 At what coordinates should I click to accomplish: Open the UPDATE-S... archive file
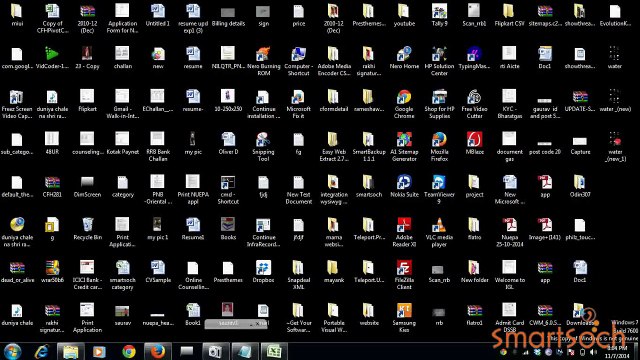click(580, 97)
